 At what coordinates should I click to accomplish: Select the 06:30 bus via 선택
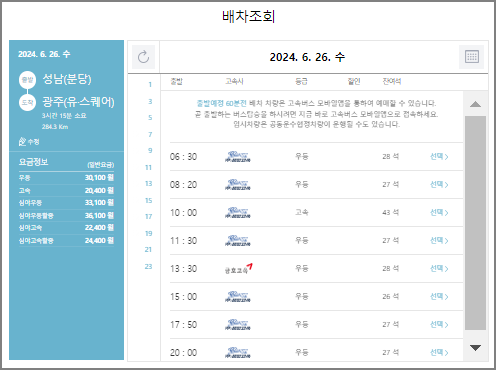point(439,156)
